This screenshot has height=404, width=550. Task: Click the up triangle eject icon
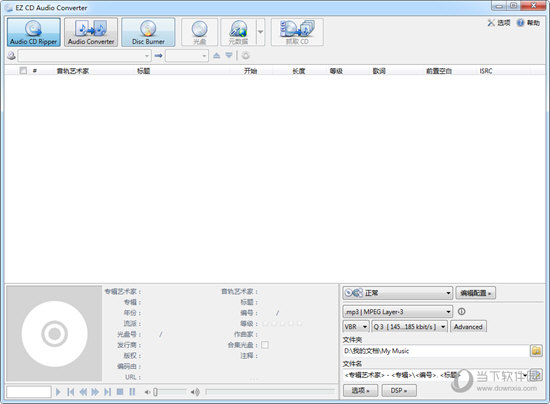(x=217, y=55)
